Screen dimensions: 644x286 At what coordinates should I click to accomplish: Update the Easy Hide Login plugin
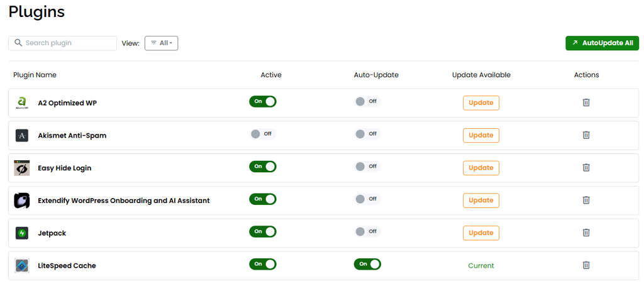tap(481, 167)
